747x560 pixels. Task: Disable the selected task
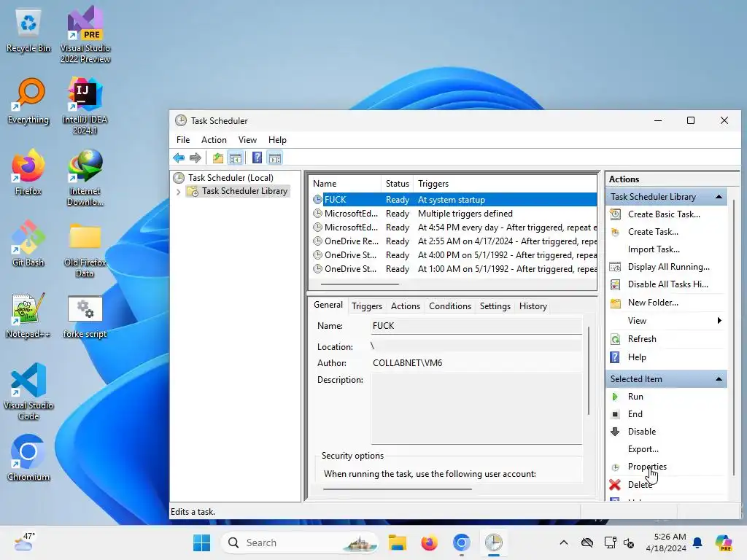[x=641, y=432]
